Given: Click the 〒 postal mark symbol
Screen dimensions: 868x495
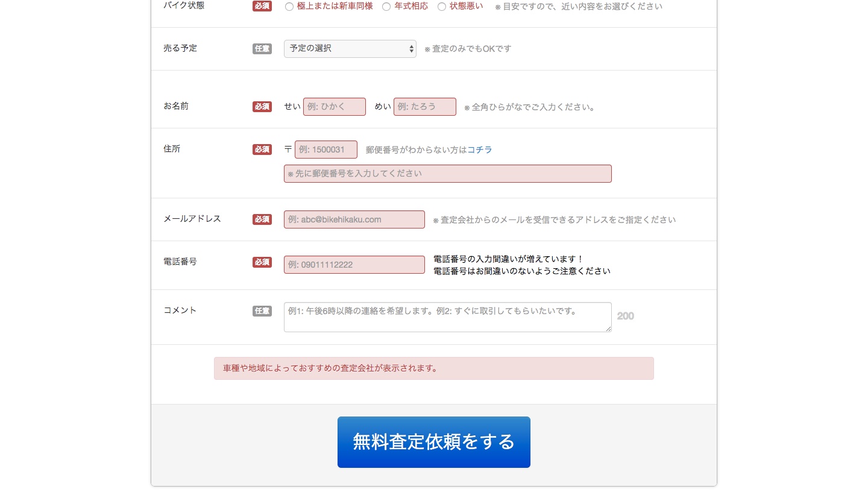Looking at the screenshot, I should [x=288, y=150].
